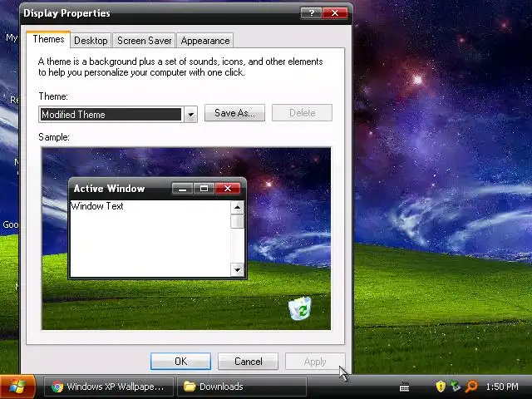Expand the Theme dropdown arrow
The height and width of the screenshot is (399, 532).
pyautogui.click(x=191, y=115)
